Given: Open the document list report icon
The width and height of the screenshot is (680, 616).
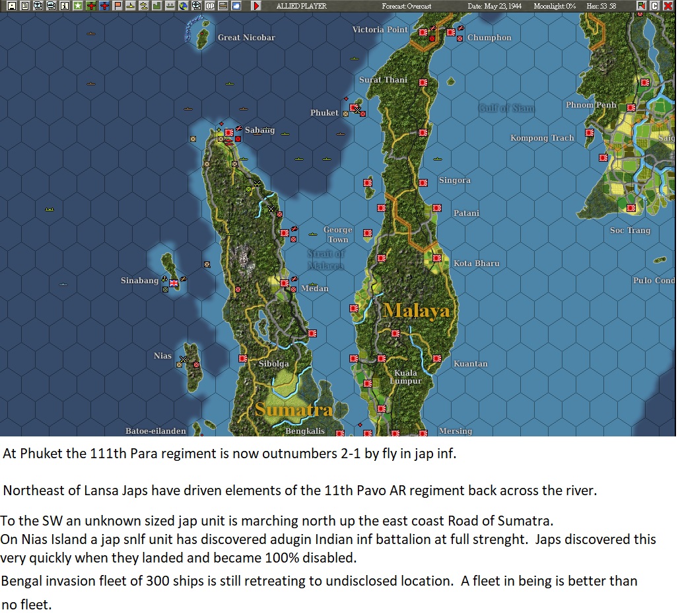Looking at the screenshot, I should (x=25, y=6).
